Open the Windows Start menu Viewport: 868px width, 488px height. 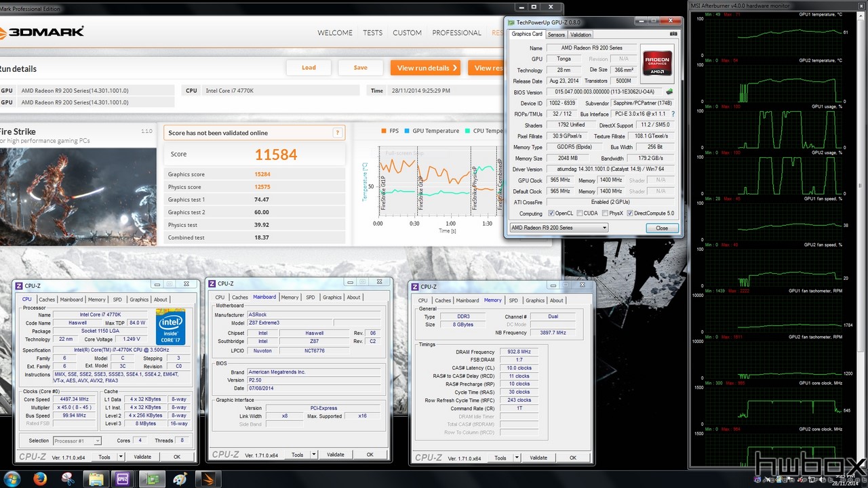click(12, 479)
